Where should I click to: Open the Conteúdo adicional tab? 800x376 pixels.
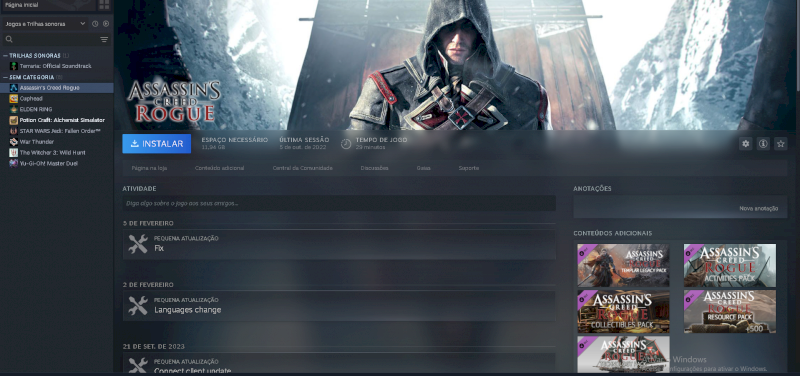click(219, 168)
